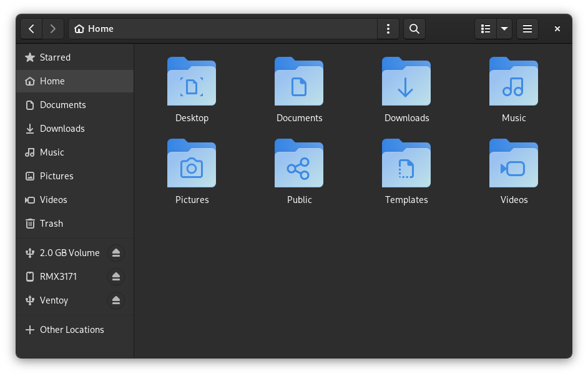Go back using the back arrow

(x=31, y=29)
